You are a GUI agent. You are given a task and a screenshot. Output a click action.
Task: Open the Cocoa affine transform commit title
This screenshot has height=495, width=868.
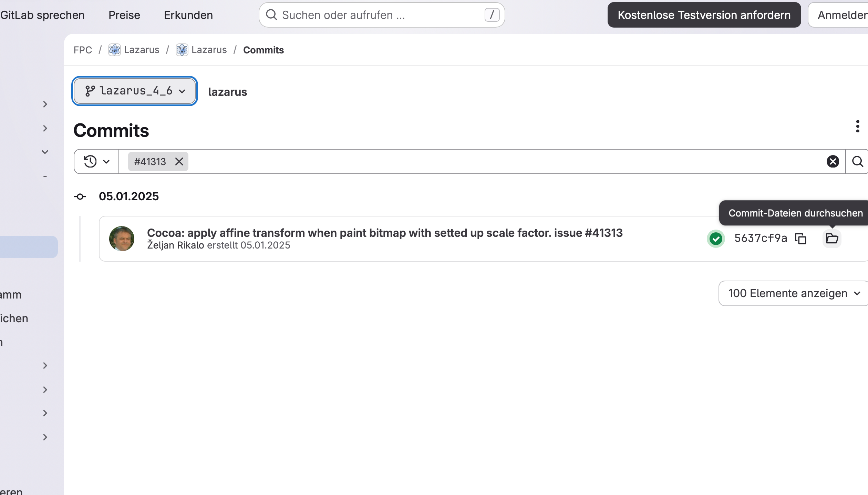coord(385,233)
